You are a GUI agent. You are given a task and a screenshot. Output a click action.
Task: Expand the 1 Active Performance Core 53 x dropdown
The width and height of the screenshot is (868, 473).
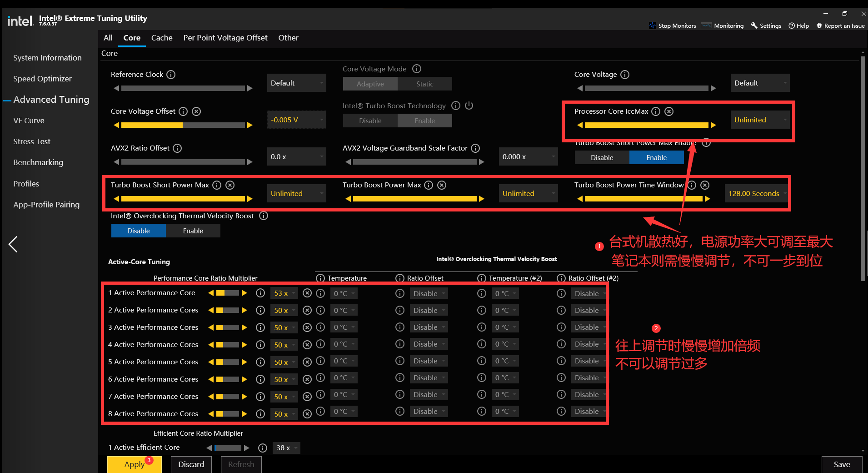click(x=284, y=293)
